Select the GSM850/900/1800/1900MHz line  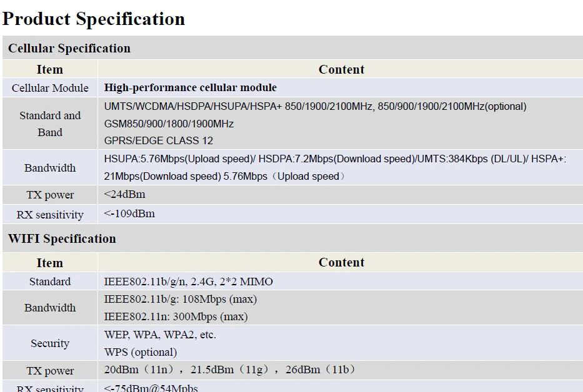(x=169, y=124)
